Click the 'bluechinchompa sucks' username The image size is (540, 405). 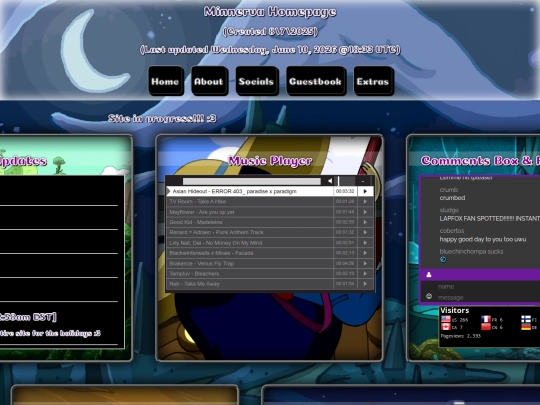pos(471,252)
